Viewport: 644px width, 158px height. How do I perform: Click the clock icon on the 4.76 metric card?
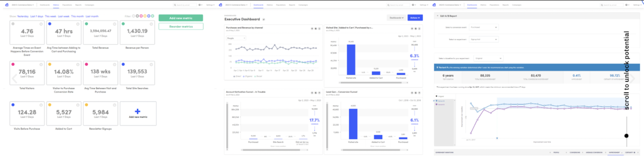pos(41,24)
